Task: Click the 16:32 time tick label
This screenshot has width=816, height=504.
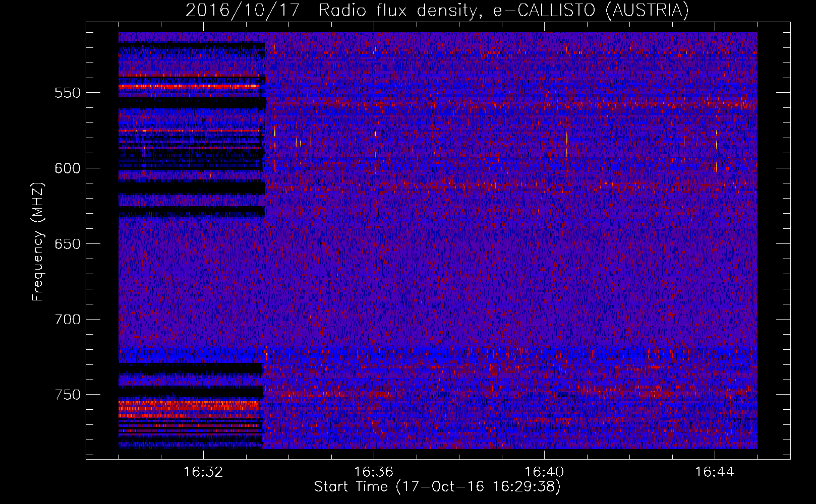Action: [x=203, y=472]
